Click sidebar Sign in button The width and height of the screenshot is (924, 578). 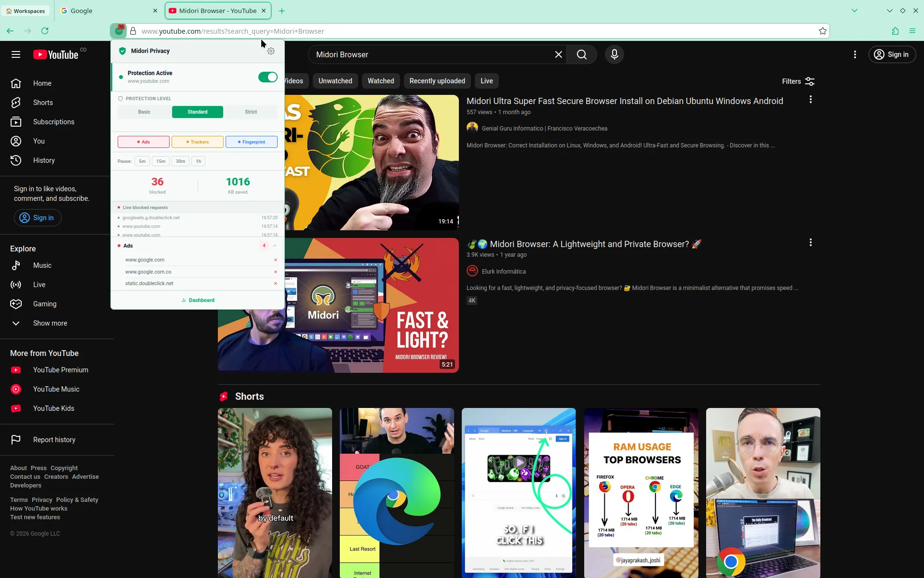(38, 218)
